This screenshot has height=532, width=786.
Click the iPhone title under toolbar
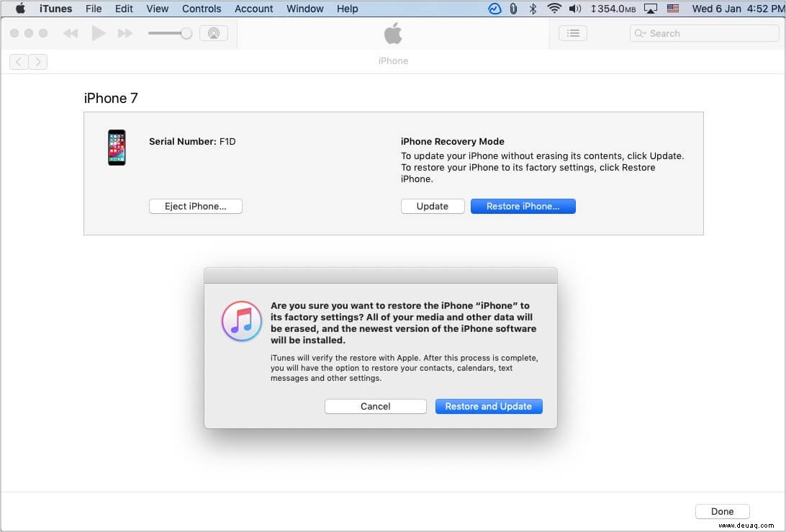(393, 60)
